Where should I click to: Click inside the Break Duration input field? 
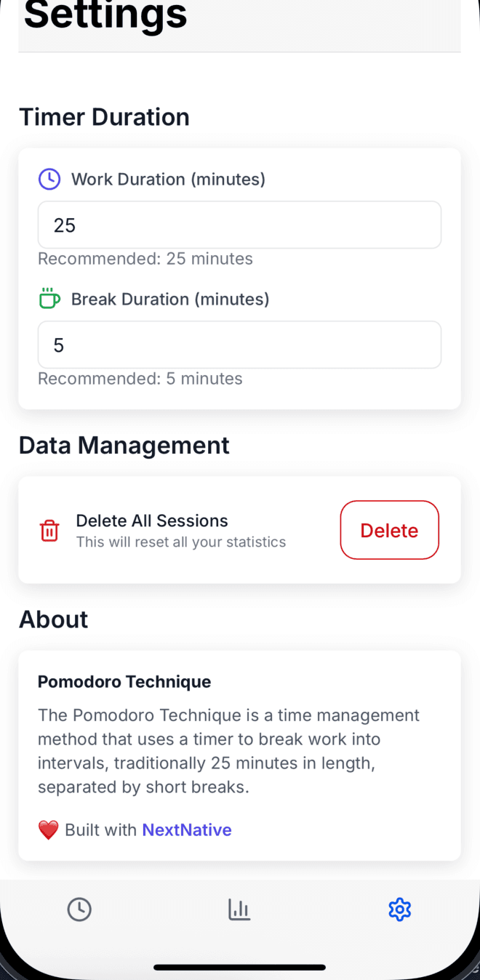[x=239, y=345]
